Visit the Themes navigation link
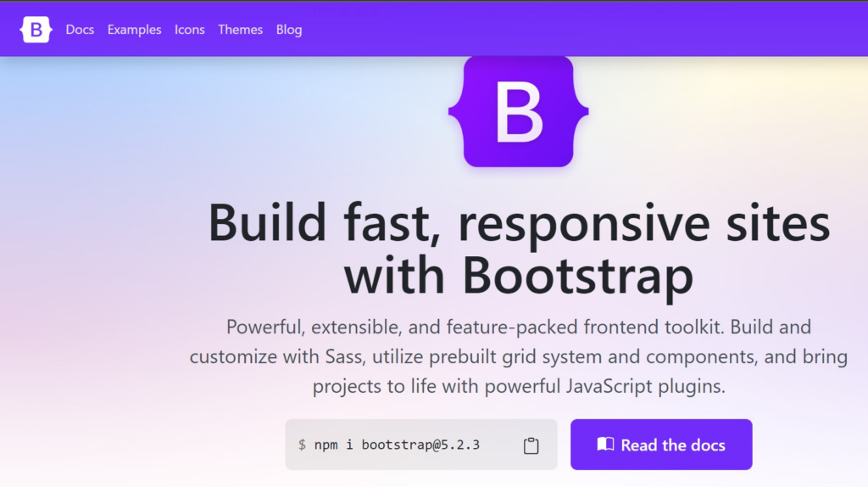The image size is (868, 487). (x=240, y=30)
